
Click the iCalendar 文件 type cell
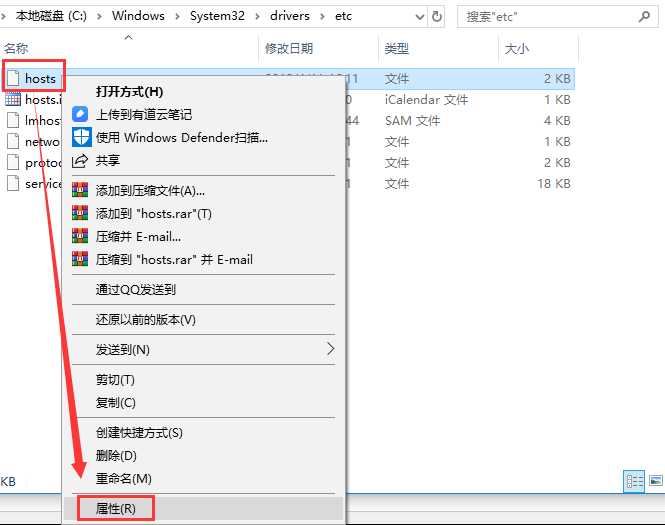(426, 100)
